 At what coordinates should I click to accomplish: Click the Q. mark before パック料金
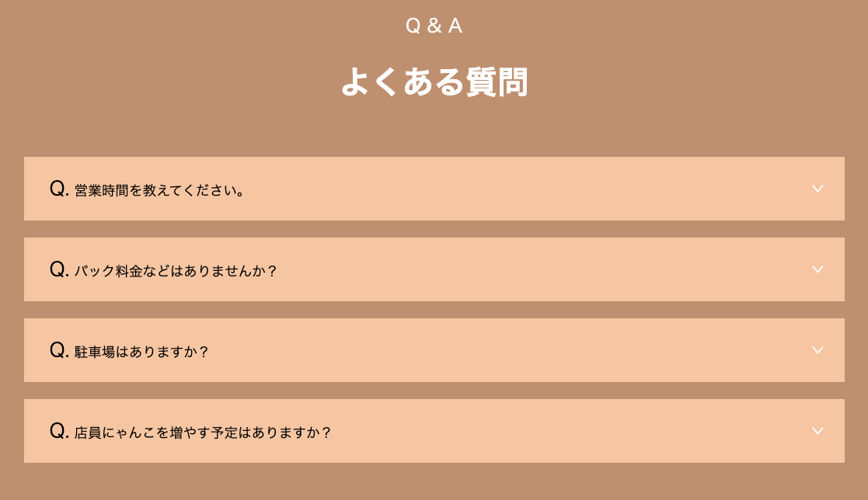click(59, 269)
